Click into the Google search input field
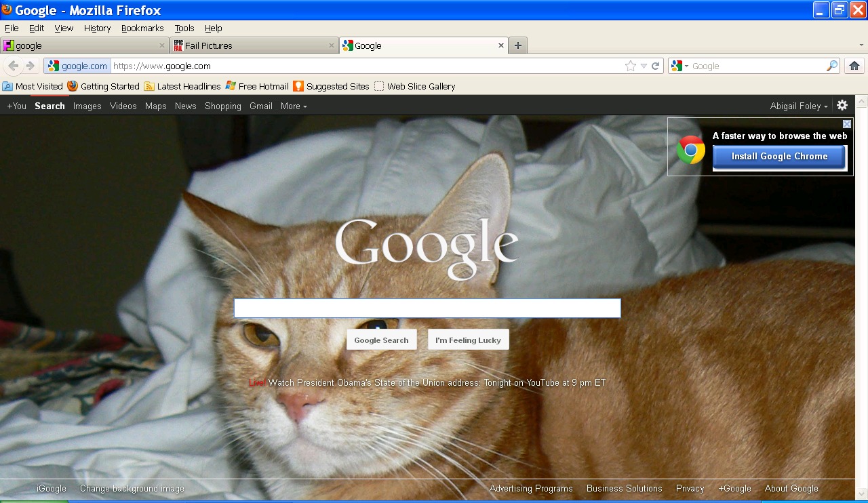 (427, 308)
